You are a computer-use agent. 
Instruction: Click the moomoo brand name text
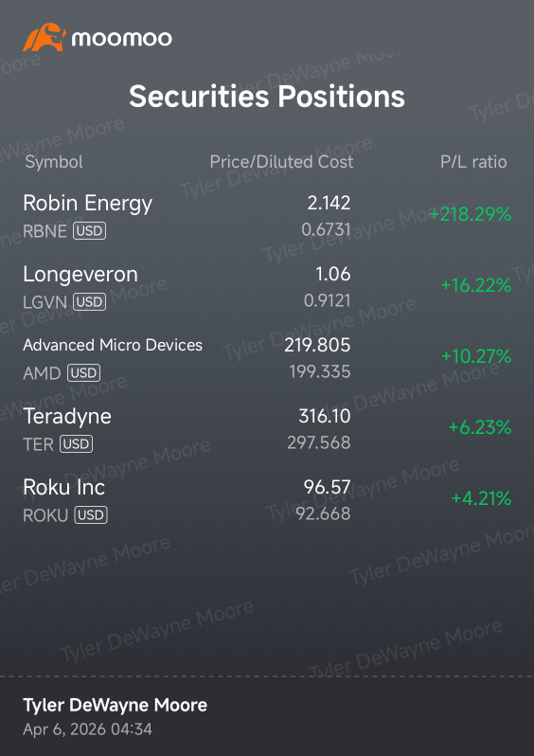(x=121, y=38)
